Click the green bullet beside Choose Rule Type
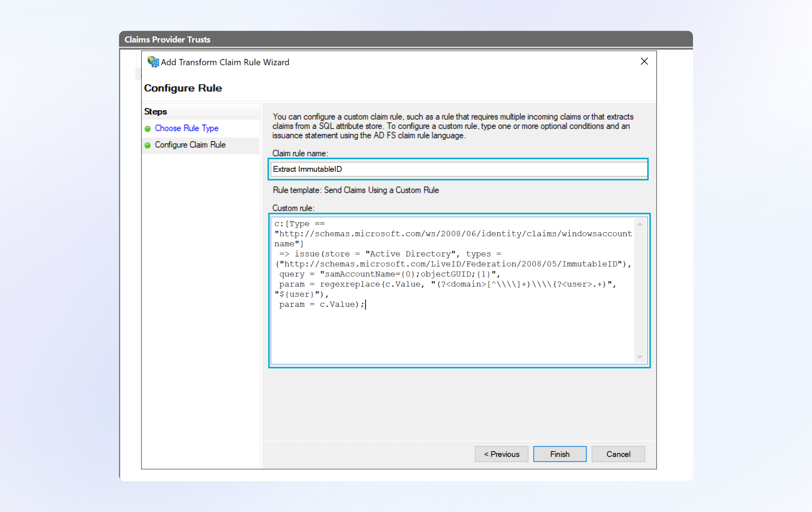This screenshot has width=812, height=512. [148, 129]
